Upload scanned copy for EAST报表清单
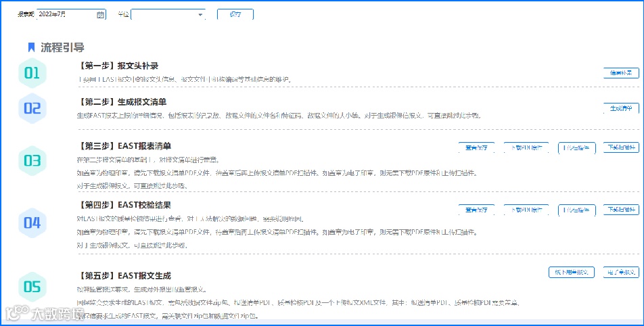This screenshot has width=644, height=326. tap(576, 148)
